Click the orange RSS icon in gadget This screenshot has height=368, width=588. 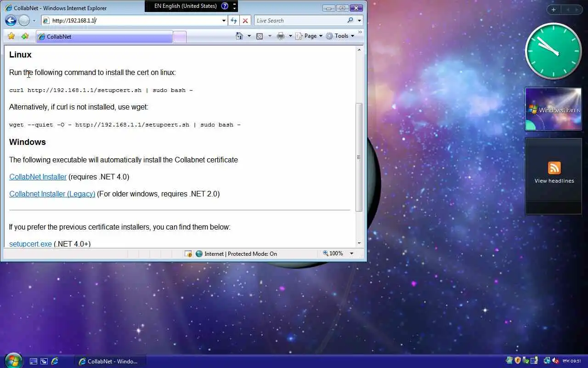click(x=554, y=167)
